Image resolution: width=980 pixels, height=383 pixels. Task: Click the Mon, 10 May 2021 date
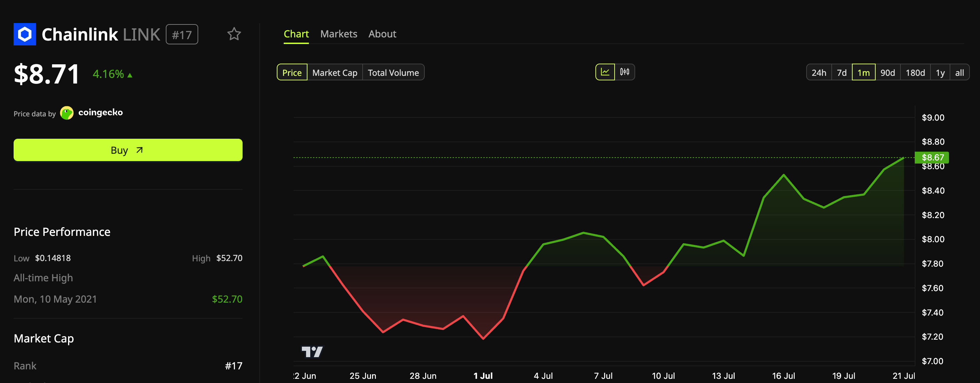[x=55, y=299]
